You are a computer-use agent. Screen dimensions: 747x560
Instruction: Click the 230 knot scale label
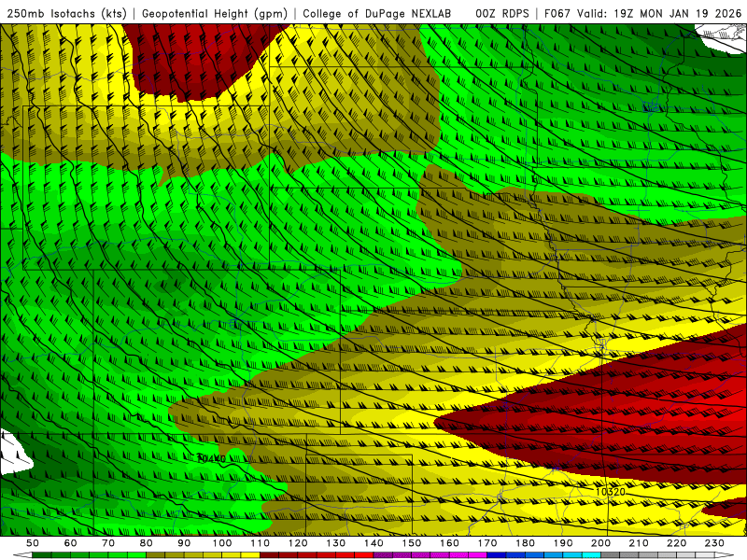[714, 543]
